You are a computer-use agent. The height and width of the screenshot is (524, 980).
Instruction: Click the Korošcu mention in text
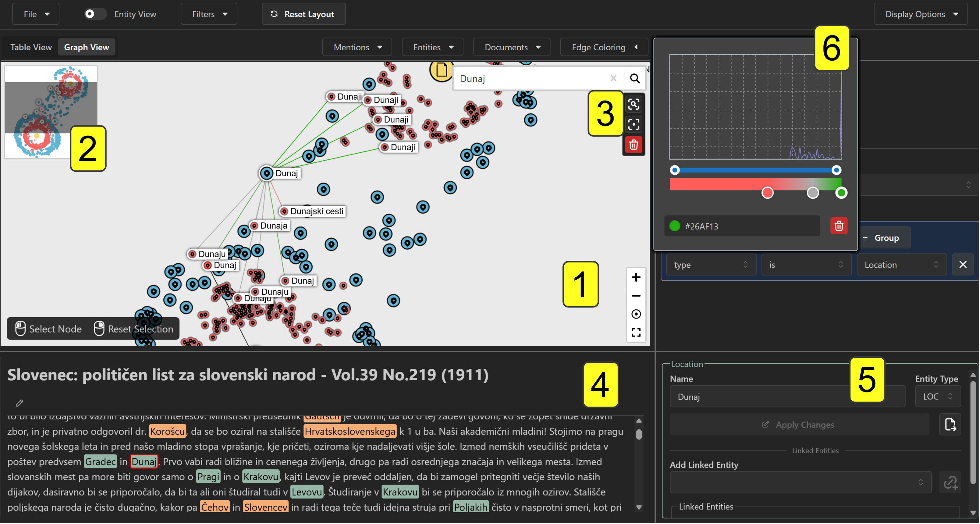coord(167,431)
